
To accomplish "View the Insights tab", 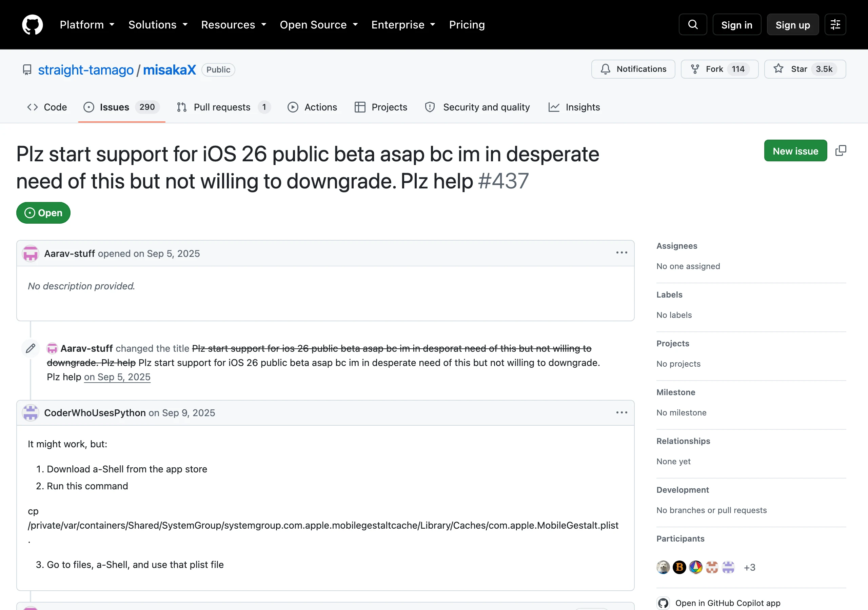I will (x=574, y=107).
